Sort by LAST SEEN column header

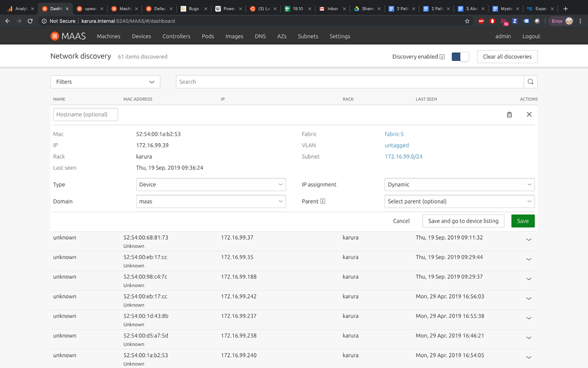(x=426, y=99)
